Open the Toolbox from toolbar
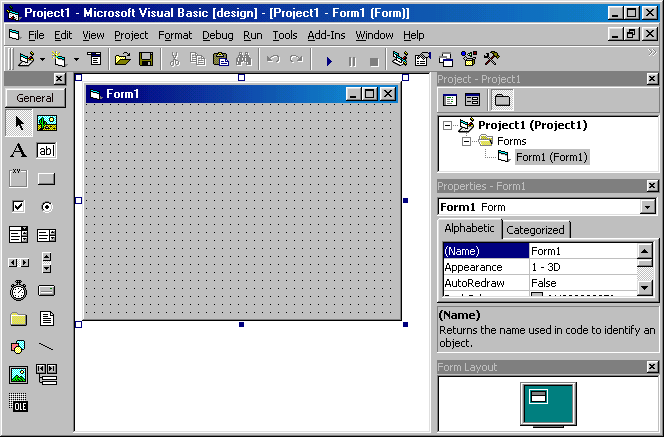 point(492,59)
